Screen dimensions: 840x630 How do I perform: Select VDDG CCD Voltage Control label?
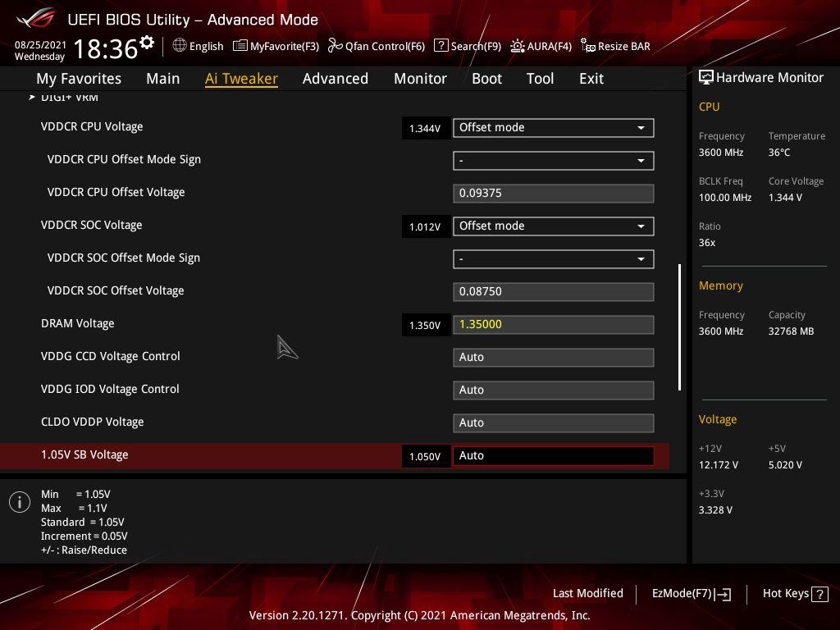tap(111, 356)
